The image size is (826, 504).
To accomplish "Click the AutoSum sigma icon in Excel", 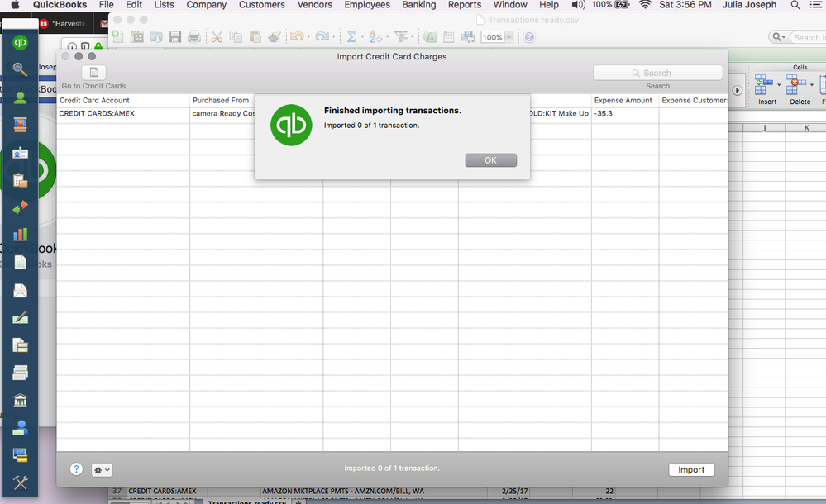I will (351, 36).
